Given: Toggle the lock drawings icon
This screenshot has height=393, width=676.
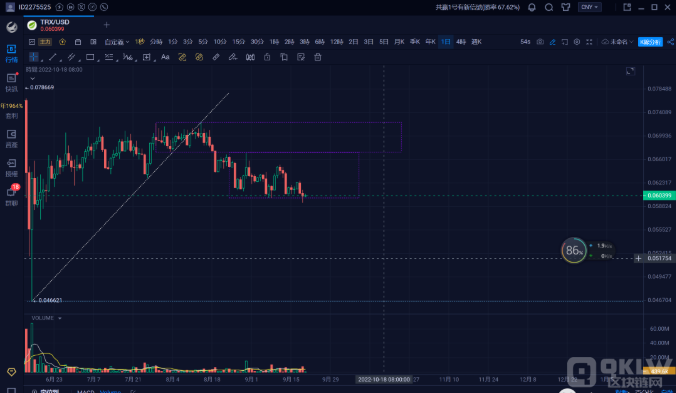Looking at the screenshot, I should coord(267,57).
